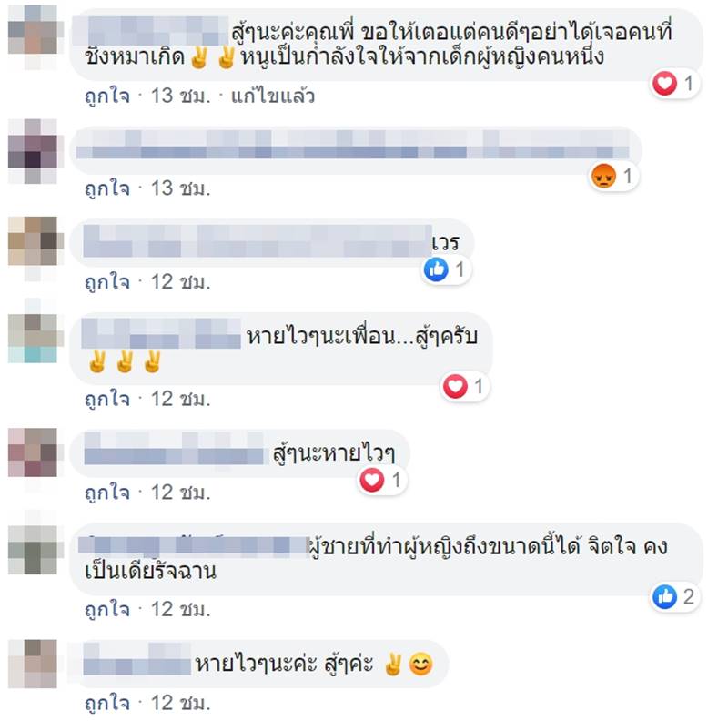
Task: Open first commenter's profile picture
Action: (33, 37)
